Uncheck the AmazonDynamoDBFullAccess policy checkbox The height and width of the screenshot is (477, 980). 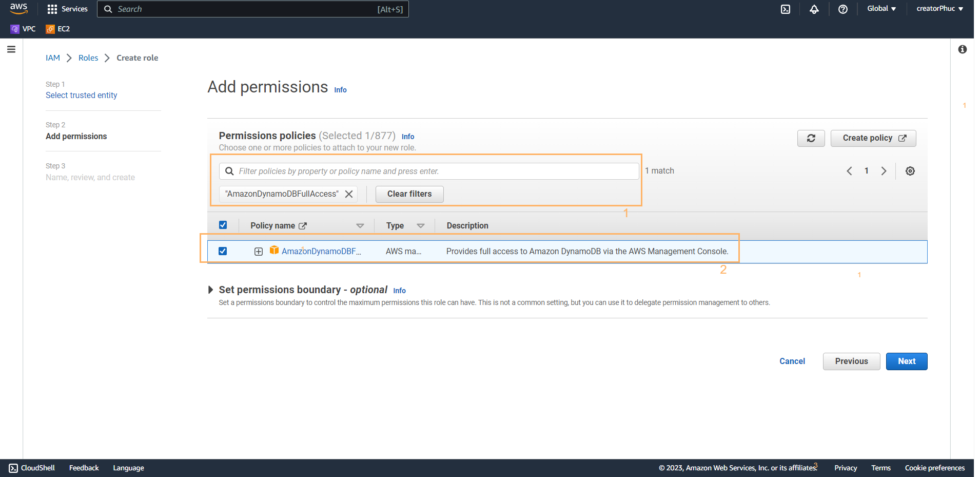coord(223,251)
